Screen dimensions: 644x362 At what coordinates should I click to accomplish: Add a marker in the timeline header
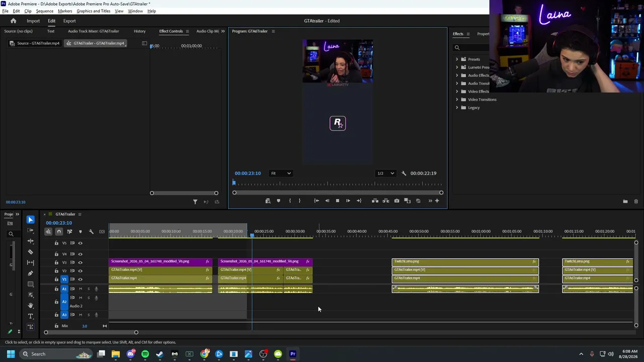(x=80, y=232)
